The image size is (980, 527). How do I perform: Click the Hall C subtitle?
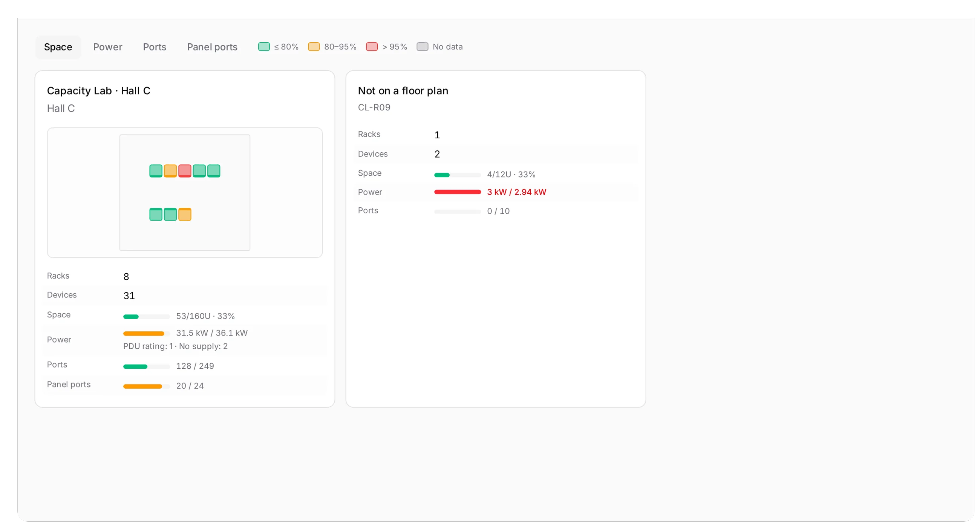click(x=61, y=109)
